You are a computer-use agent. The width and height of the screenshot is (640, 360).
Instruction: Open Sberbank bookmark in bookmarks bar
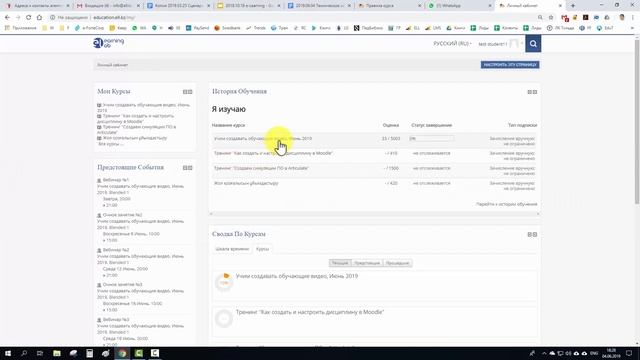click(227, 28)
